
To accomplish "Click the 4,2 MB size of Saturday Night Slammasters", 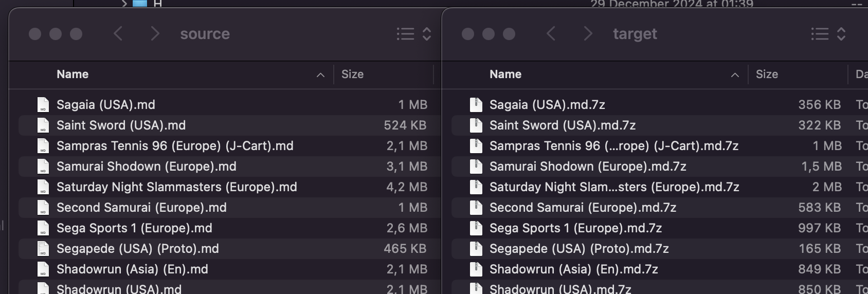I will [407, 187].
